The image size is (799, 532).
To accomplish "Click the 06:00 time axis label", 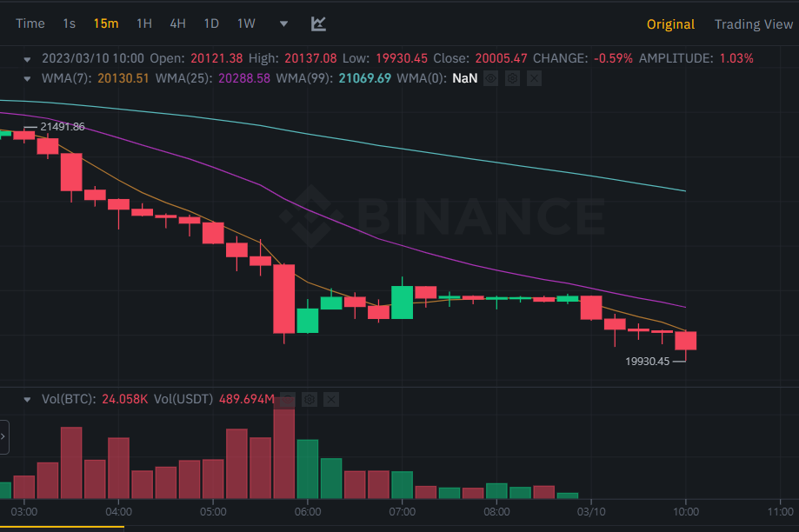I will tap(308, 512).
